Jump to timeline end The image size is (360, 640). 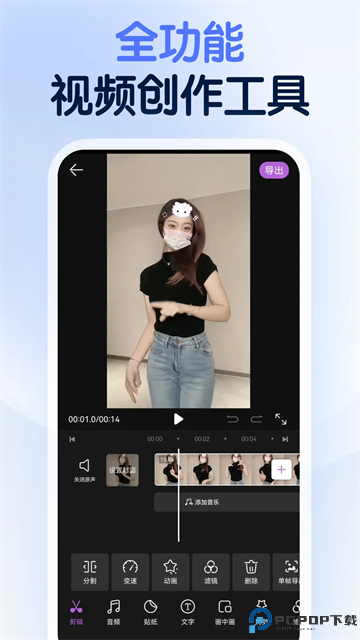285,439
